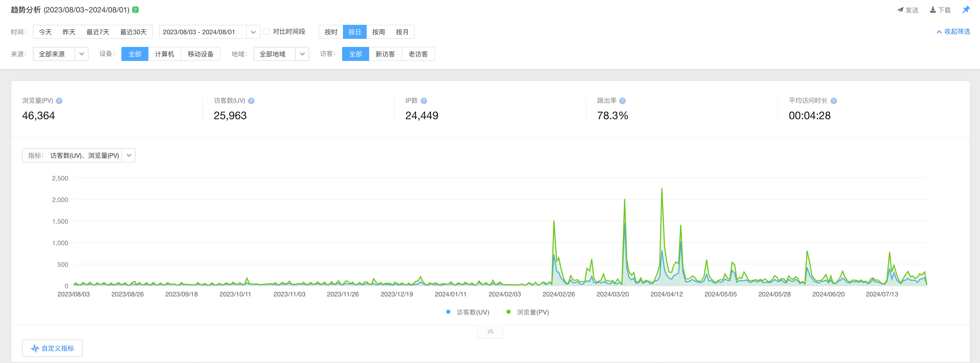The image size is (980, 363).
Task: Toggle 浏览量(PV) legend series
Action: pyautogui.click(x=528, y=312)
